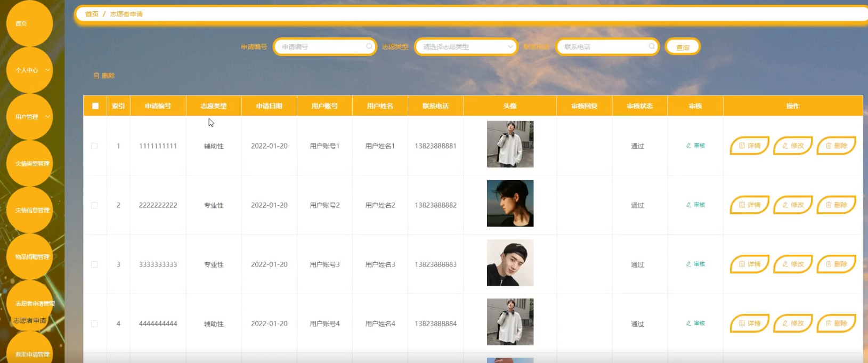The width and height of the screenshot is (868, 363).
Task: Click the 审核状态 column header
Action: (x=639, y=106)
